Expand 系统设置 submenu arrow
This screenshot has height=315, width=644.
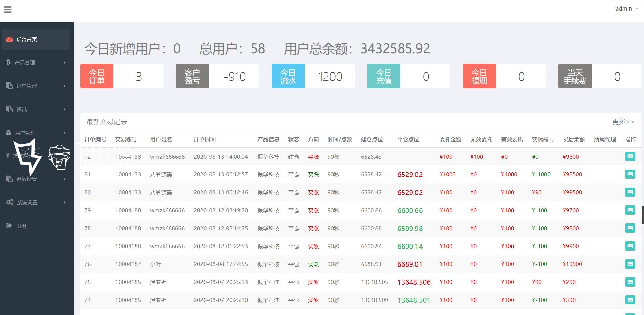tap(64, 202)
